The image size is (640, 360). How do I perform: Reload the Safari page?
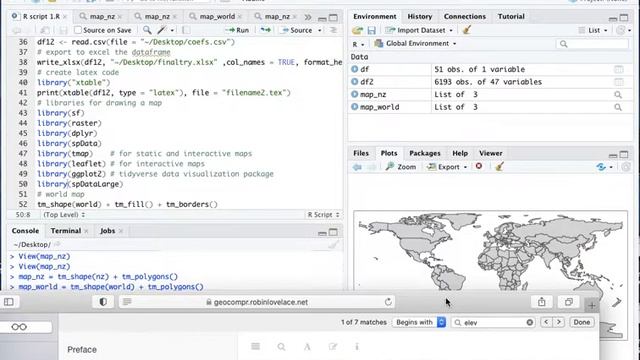pos(388,302)
